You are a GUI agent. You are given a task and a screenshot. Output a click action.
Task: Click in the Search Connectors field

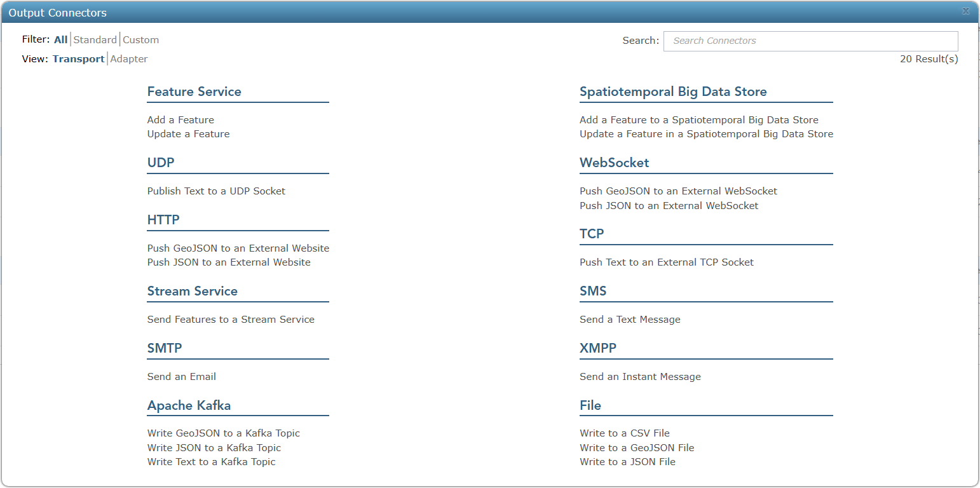pos(810,41)
